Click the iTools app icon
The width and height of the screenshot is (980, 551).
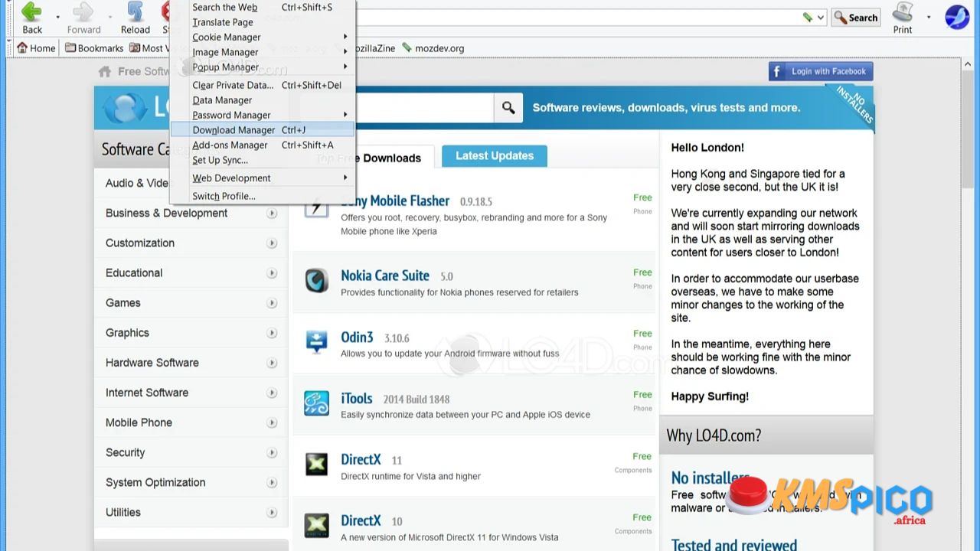[316, 403]
